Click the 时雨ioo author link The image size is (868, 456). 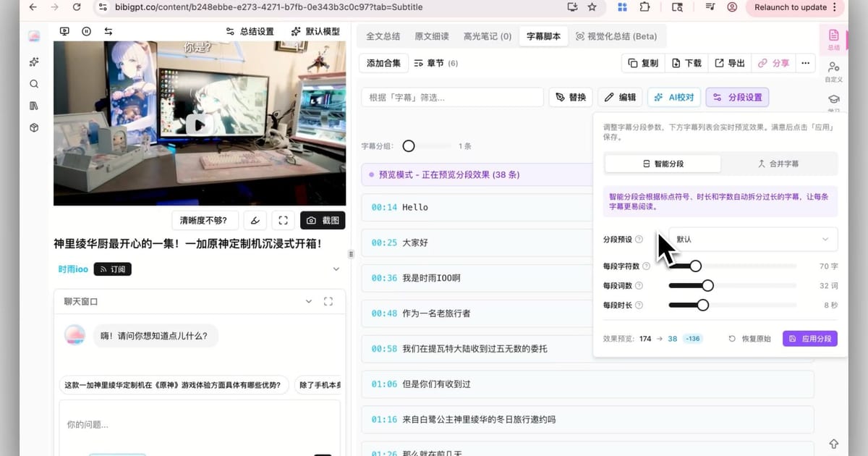coord(73,269)
